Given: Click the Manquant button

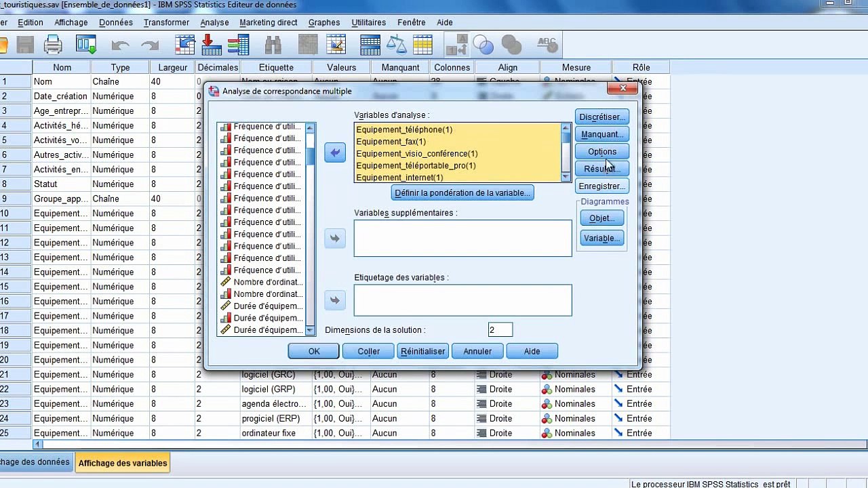Looking at the screenshot, I should (602, 134).
